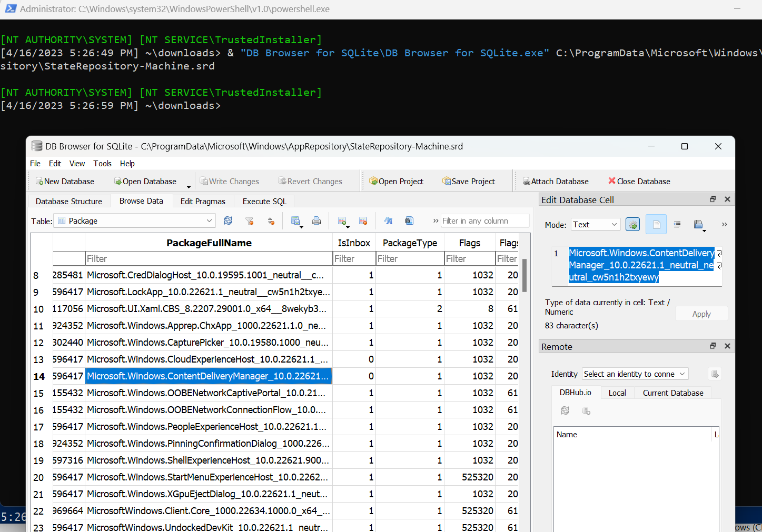Float the Remote panel
This screenshot has width=762, height=532.
pyautogui.click(x=713, y=346)
